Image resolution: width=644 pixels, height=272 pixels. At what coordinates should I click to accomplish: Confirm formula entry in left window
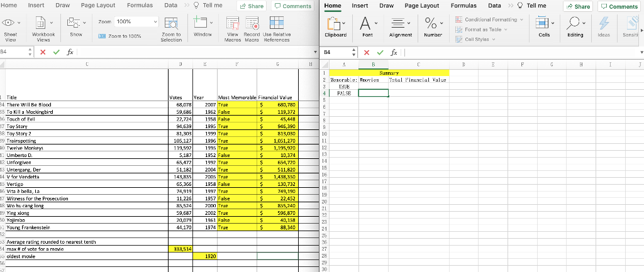coord(57,52)
